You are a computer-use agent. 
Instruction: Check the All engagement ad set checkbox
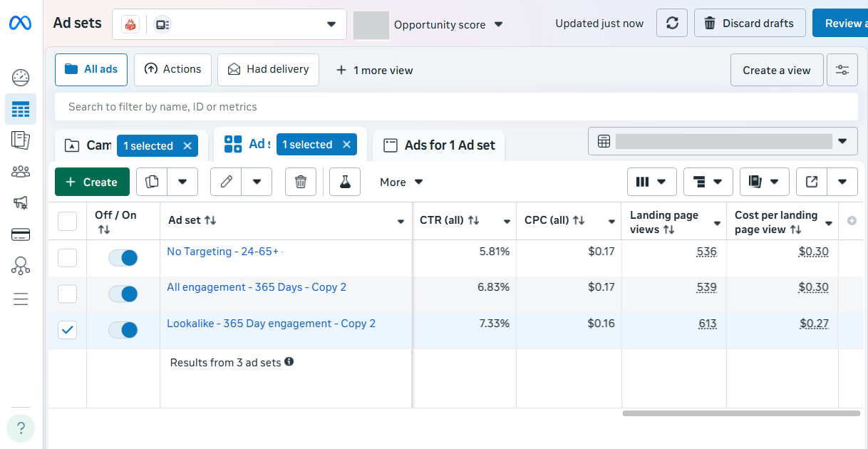click(x=67, y=294)
